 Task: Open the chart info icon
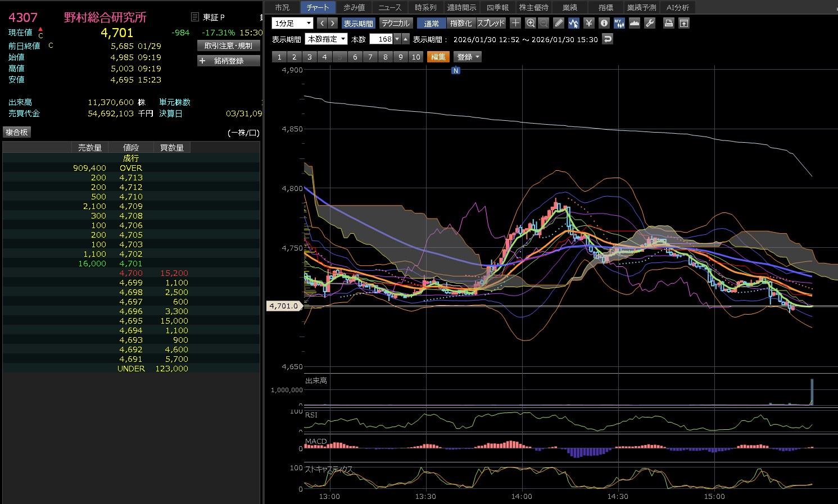pyautogui.click(x=604, y=23)
